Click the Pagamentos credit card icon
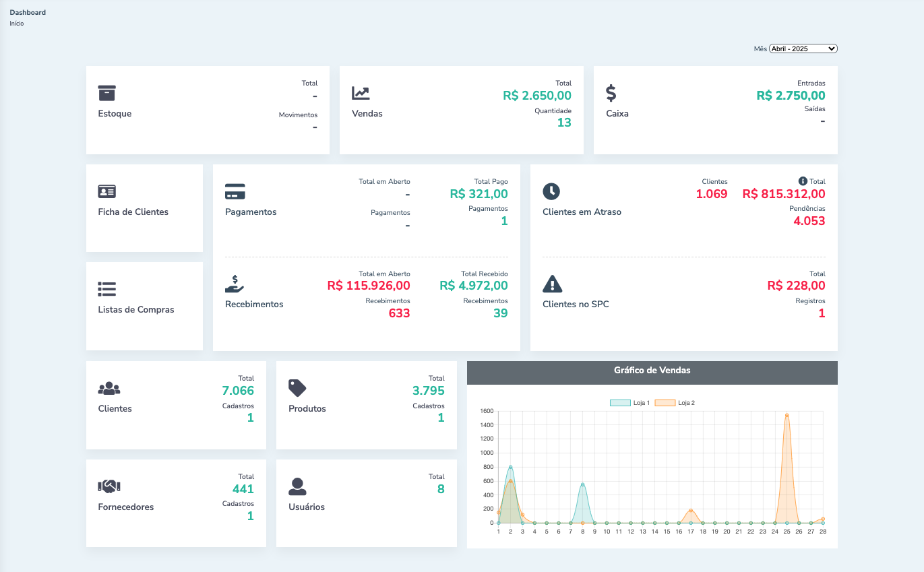This screenshot has width=924, height=572. click(235, 191)
